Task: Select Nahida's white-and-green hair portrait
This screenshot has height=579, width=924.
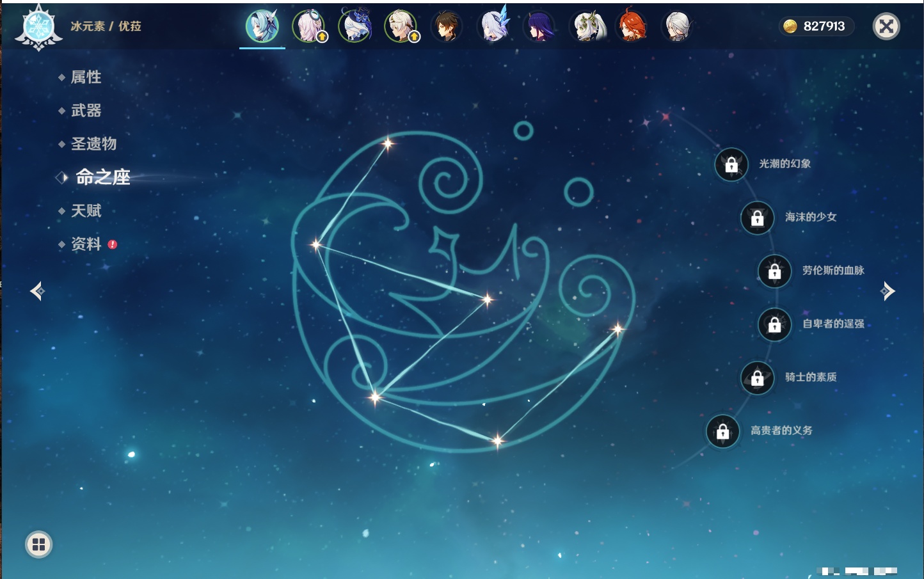Action: coord(586,26)
